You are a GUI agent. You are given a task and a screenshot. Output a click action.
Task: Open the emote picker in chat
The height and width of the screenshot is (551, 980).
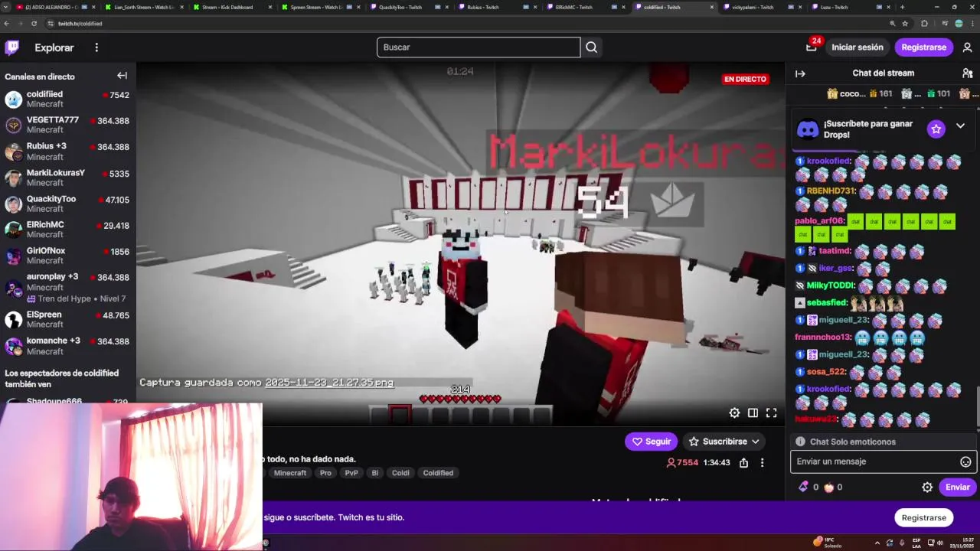[x=965, y=461]
